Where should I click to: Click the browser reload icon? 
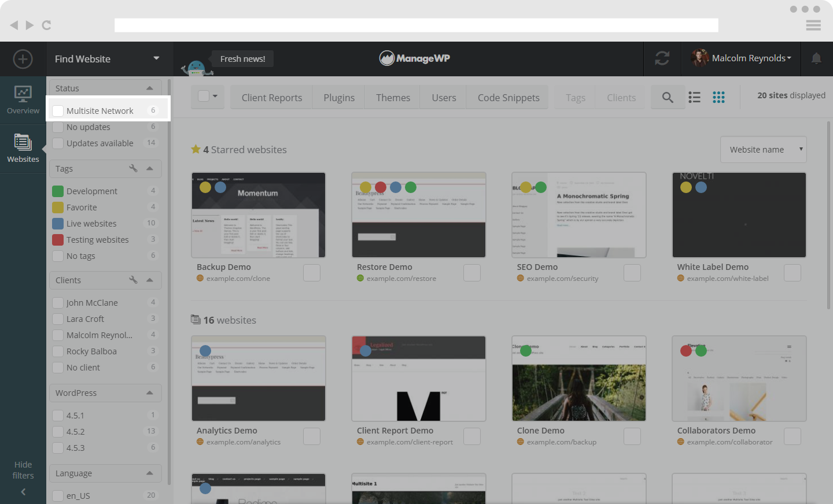47,25
